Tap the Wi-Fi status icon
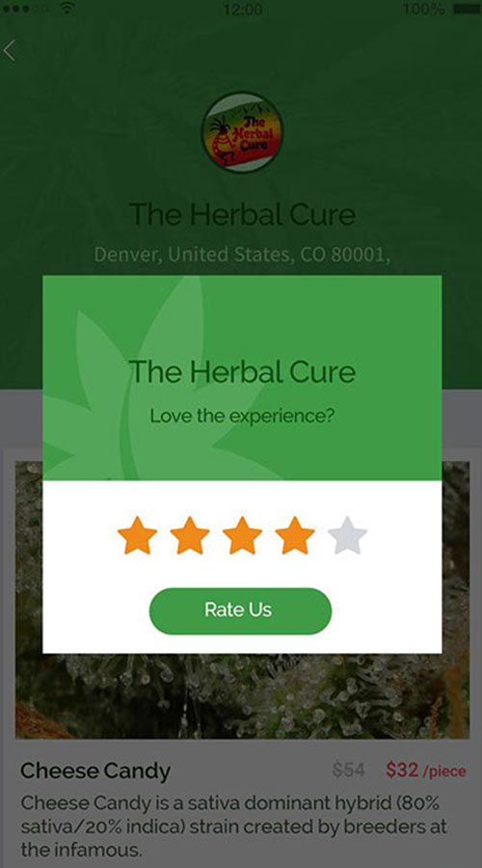Viewport: 482px width, 868px height. 67,8
